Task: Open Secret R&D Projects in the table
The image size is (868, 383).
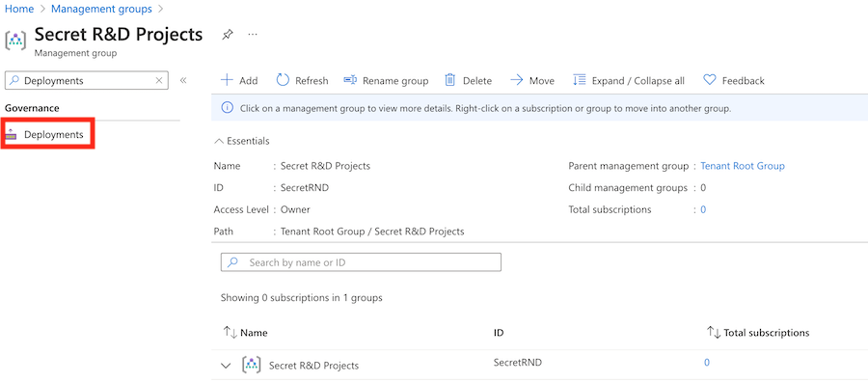Action: tap(313, 366)
